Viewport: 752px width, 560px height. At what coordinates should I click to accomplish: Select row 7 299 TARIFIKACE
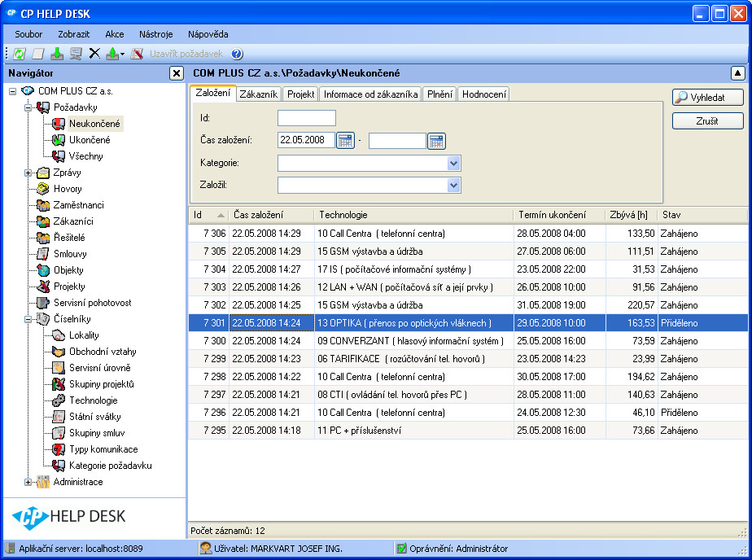coord(468,359)
